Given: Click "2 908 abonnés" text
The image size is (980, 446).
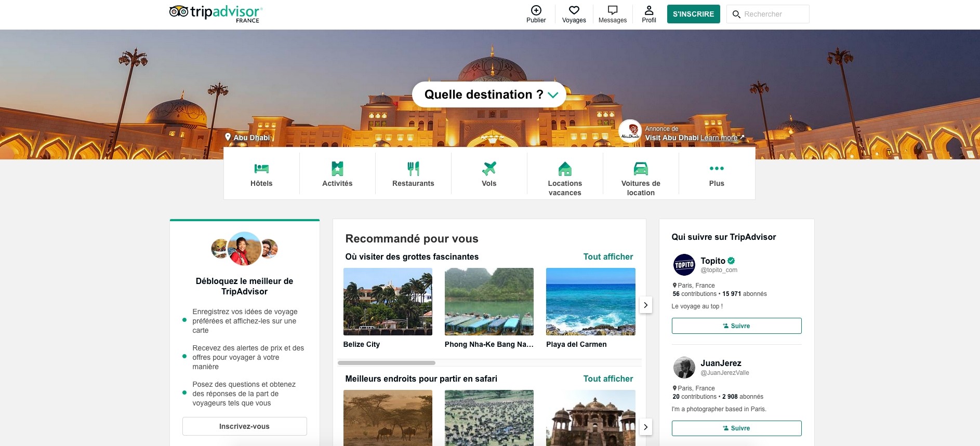Looking at the screenshot, I should (743, 397).
